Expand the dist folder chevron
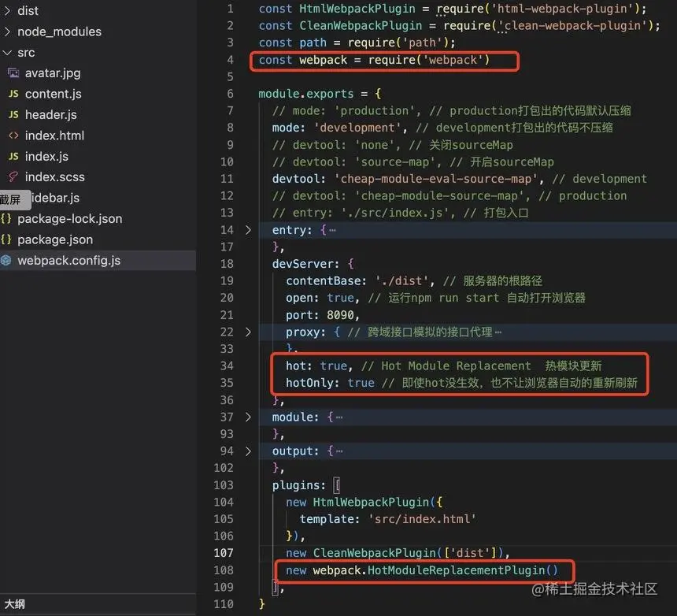Viewport: 677px width, 616px height. coord(7,11)
